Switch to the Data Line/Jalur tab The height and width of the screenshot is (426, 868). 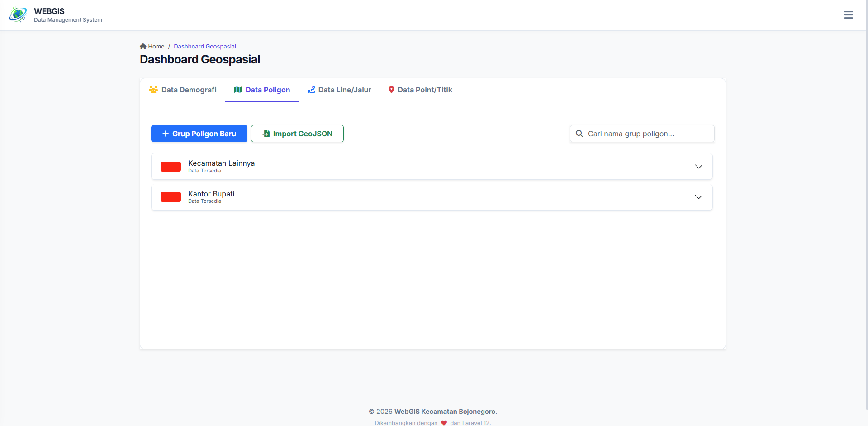click(x=344, y=90)
